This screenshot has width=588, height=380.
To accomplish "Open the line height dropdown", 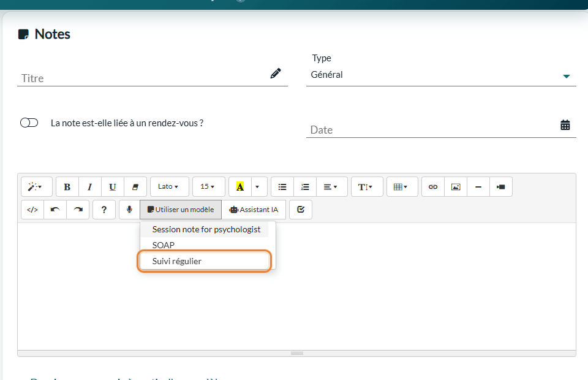I will 367,187.
